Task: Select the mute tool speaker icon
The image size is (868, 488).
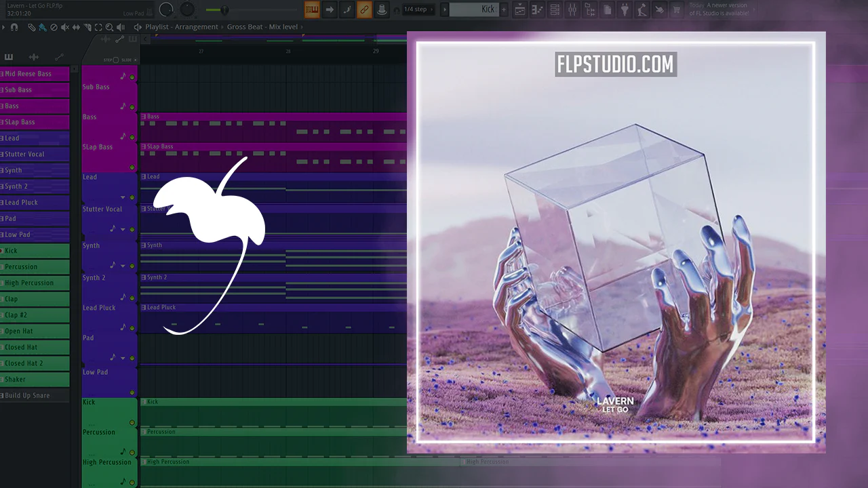Action: (x=64, y=27)
